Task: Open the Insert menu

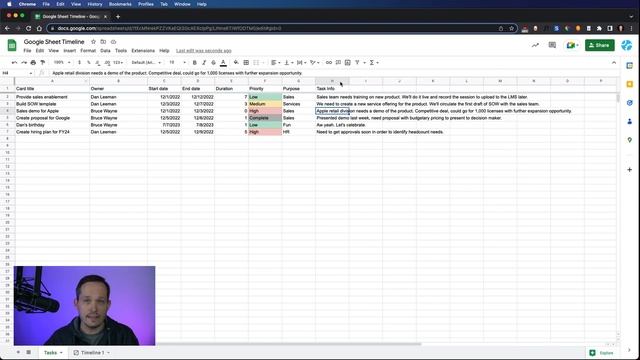Action: click(x=69, y=51)
